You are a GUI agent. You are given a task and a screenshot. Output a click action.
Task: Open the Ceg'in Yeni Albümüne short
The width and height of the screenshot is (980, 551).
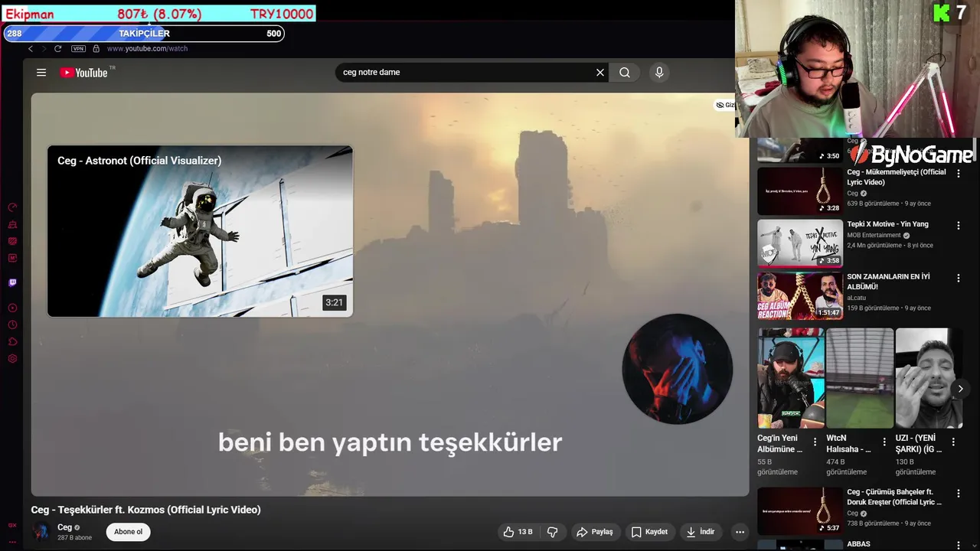point(792,378)
